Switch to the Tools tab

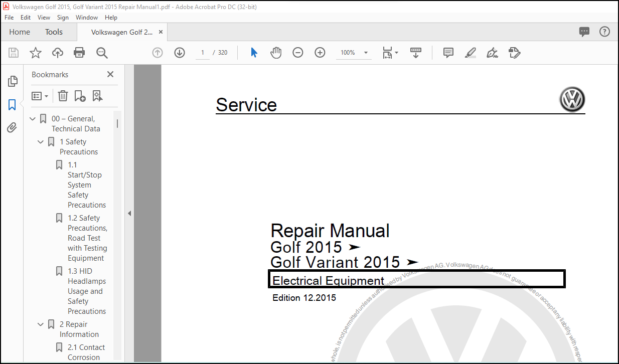54,32
